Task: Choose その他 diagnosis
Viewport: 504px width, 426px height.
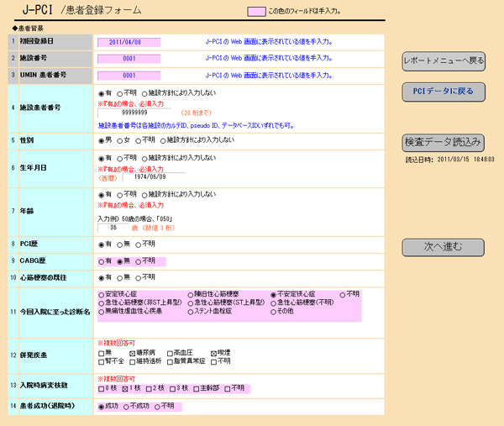Action: [273, 312]
